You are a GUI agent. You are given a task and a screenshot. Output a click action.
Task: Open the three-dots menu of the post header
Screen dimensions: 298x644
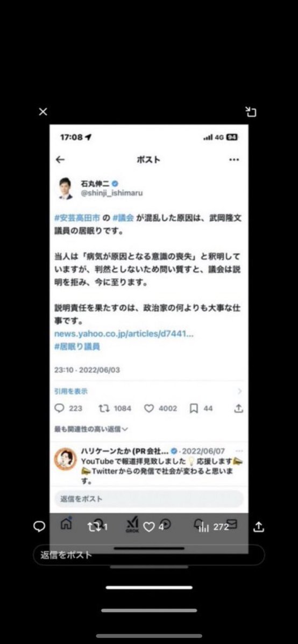pos(234,160)
